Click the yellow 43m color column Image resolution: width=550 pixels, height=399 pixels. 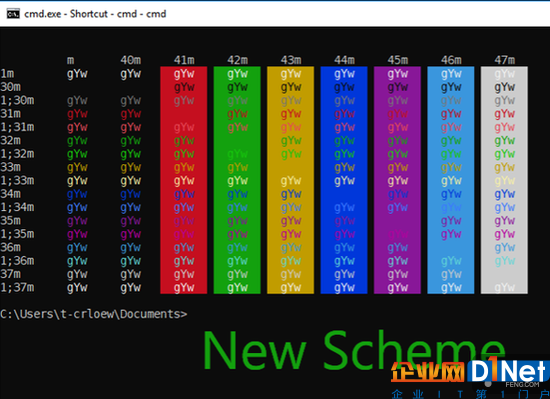click(290, 180)
